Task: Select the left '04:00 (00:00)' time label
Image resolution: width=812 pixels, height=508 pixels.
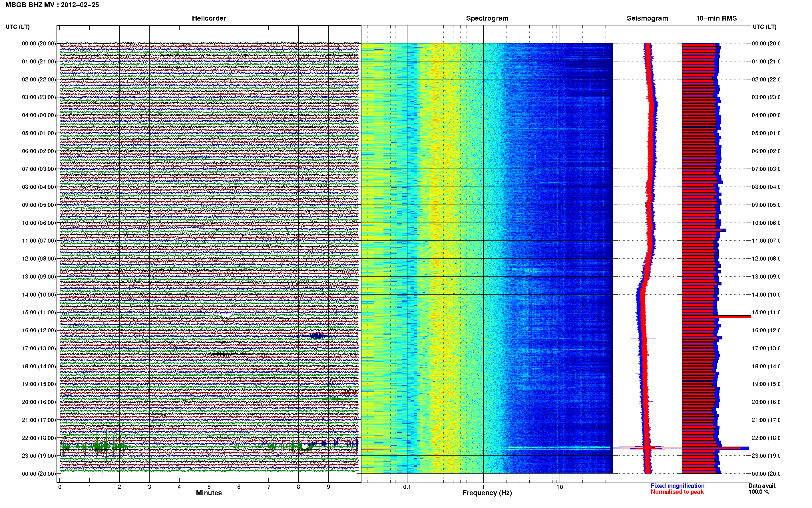Action: click(x=39, y=115)
